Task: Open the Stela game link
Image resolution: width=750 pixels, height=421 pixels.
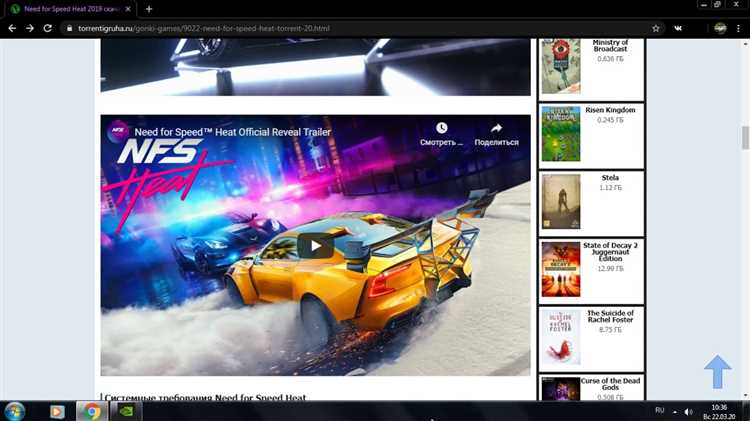Action: 610,177
